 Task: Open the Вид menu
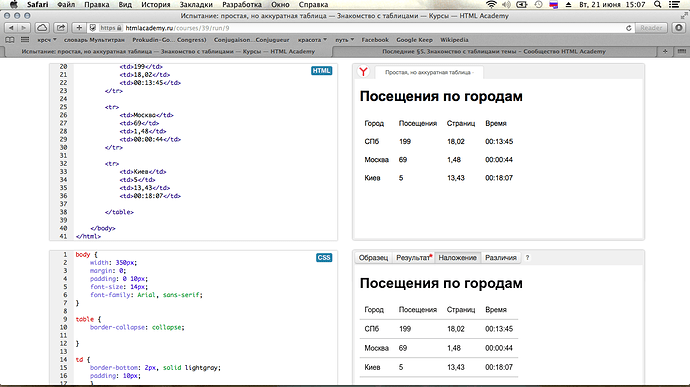point(125,4)
